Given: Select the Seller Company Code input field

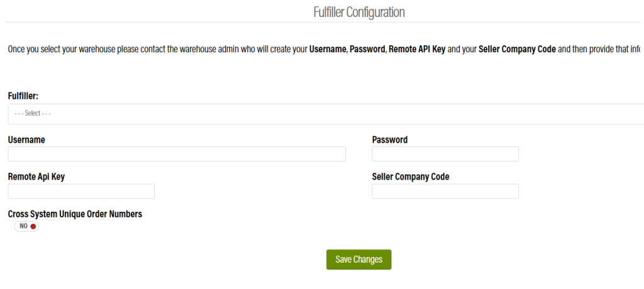Looking at the screenshot, I should coord(445,191).
